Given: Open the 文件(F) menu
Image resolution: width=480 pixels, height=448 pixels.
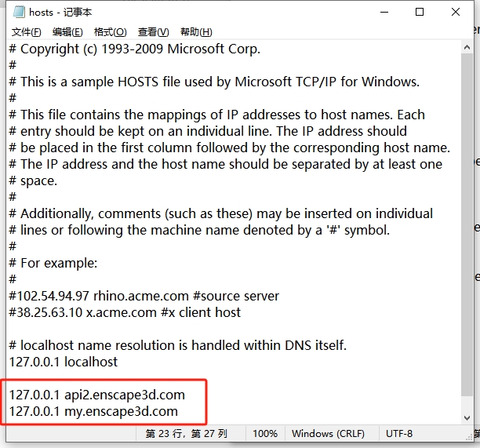Looking at the screenshot, I should coord(27,32).
